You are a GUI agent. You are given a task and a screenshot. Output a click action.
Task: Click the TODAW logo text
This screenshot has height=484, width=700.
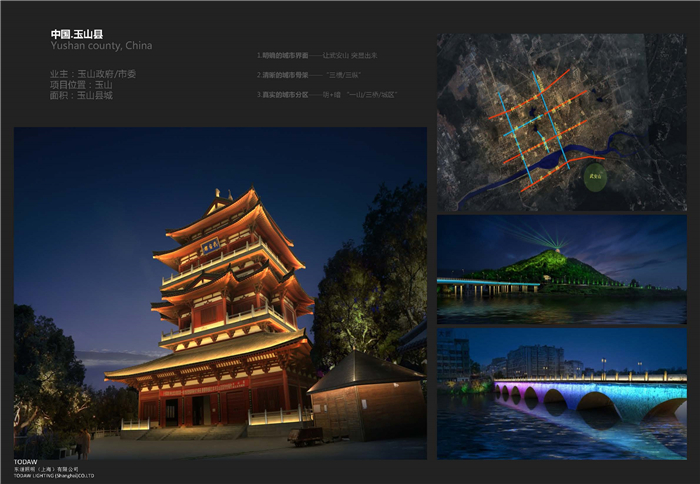click(x=26, y=462)
